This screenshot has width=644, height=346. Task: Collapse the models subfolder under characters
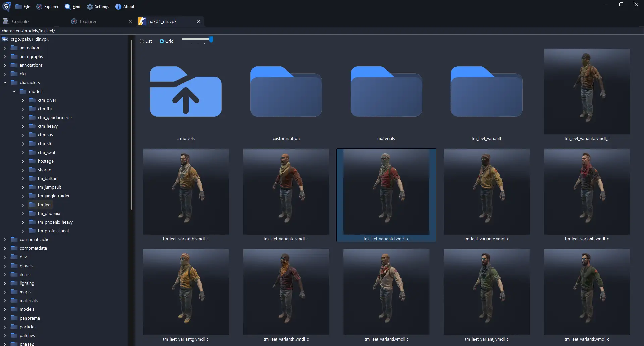[x=14, y=91]
